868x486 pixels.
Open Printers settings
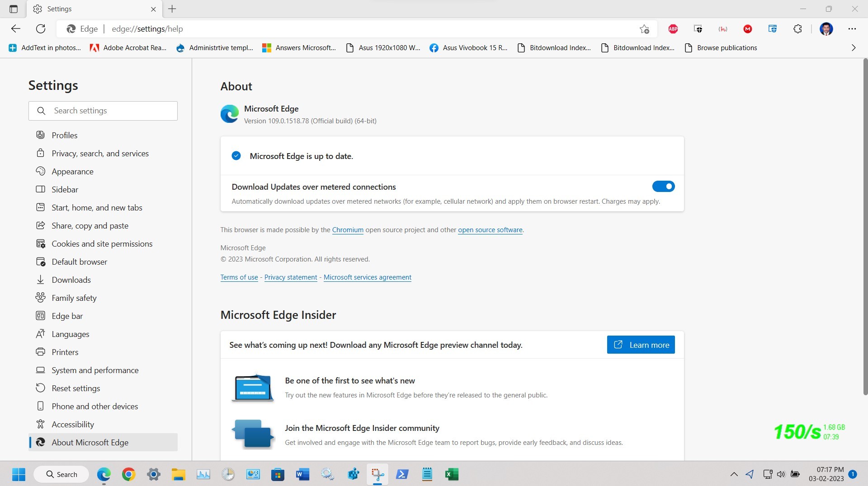coord(103,352)
